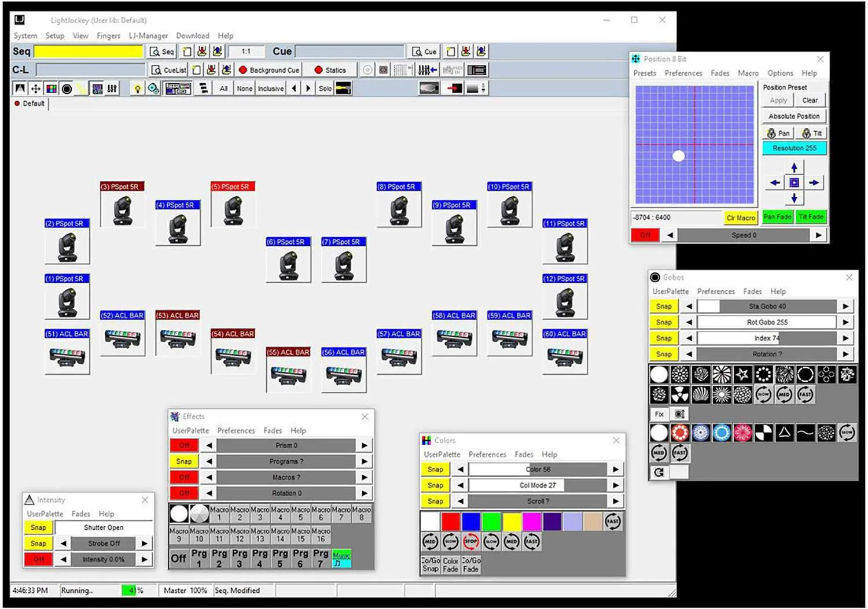Toggle the green Pan Fade button
This screenshot has width=868, height=609.
coord(777,217)
